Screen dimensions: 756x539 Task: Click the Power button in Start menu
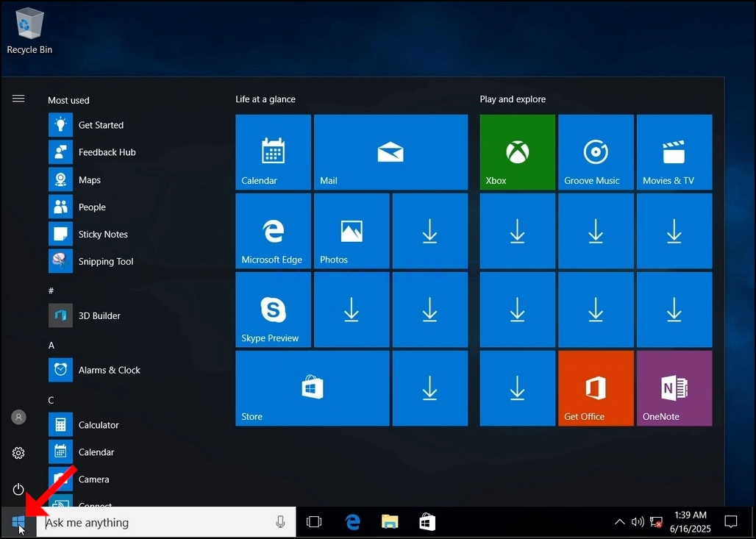18,489
